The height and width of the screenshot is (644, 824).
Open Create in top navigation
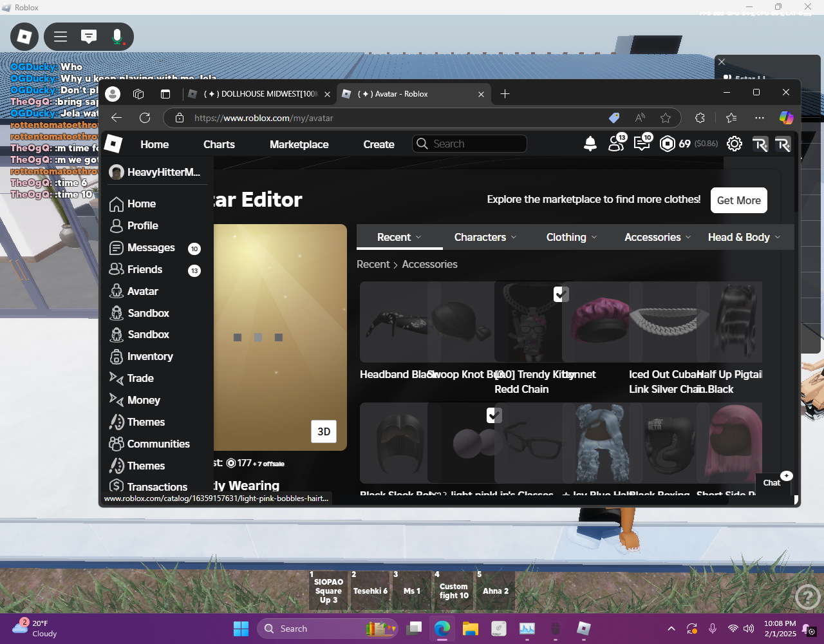click(x=379, y=144)
